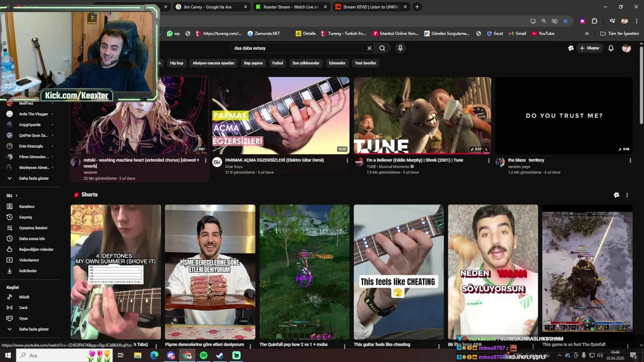Open 'Pişme derecelerine göre' meat short
Viewport: 644px width, 362px height.
pos(210,272)
